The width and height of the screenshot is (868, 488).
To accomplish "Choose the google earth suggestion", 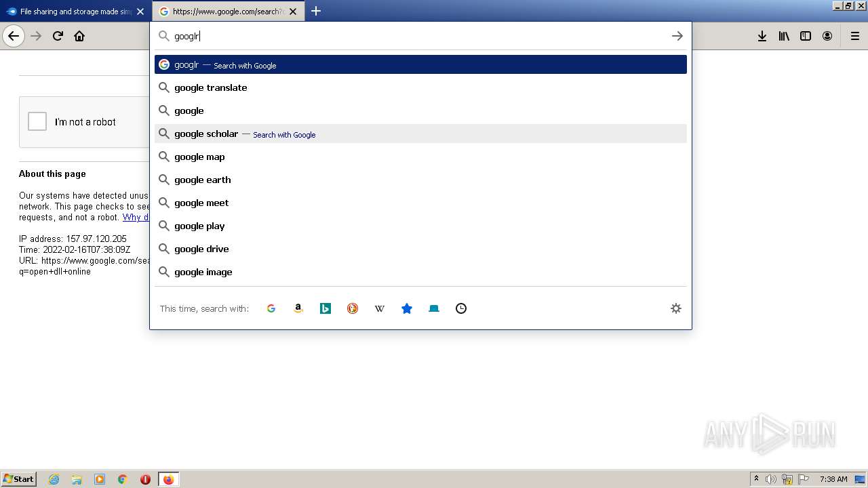I will (420, 180).
